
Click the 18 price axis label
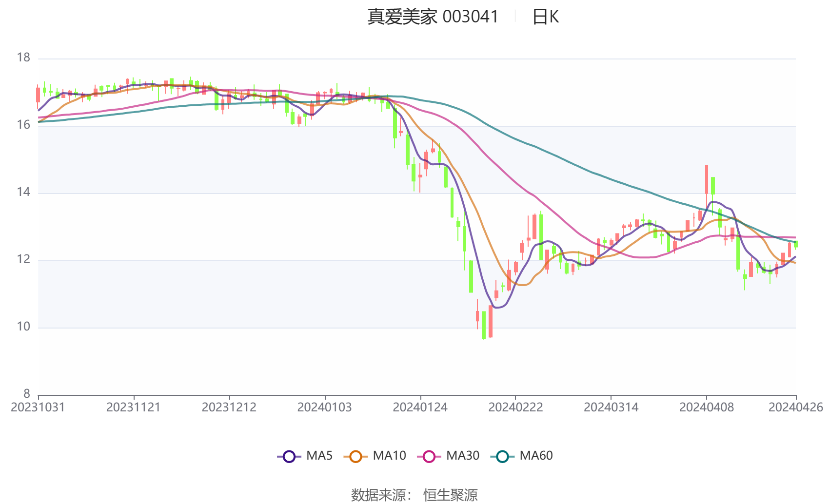tap(23, 58)
